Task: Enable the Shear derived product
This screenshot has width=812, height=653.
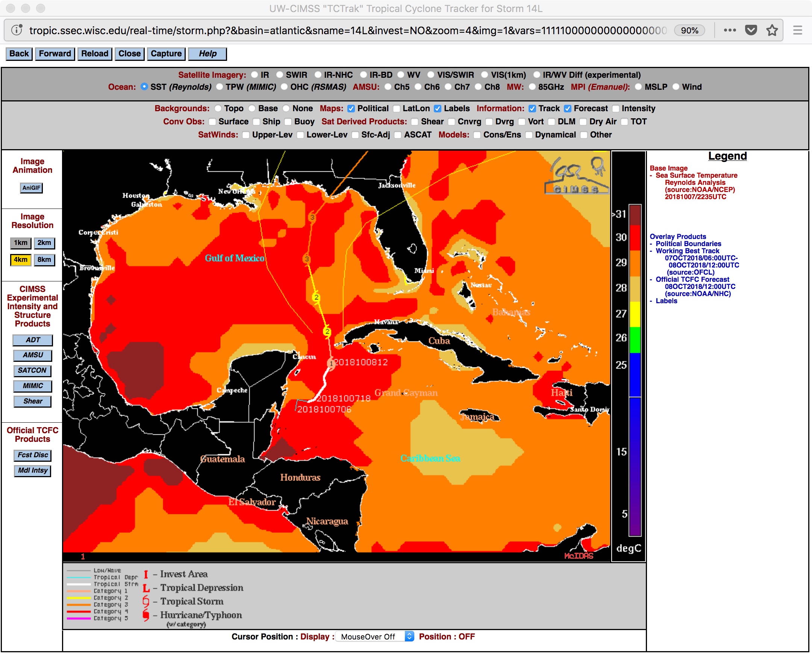Action: click(x=415, y=122)
